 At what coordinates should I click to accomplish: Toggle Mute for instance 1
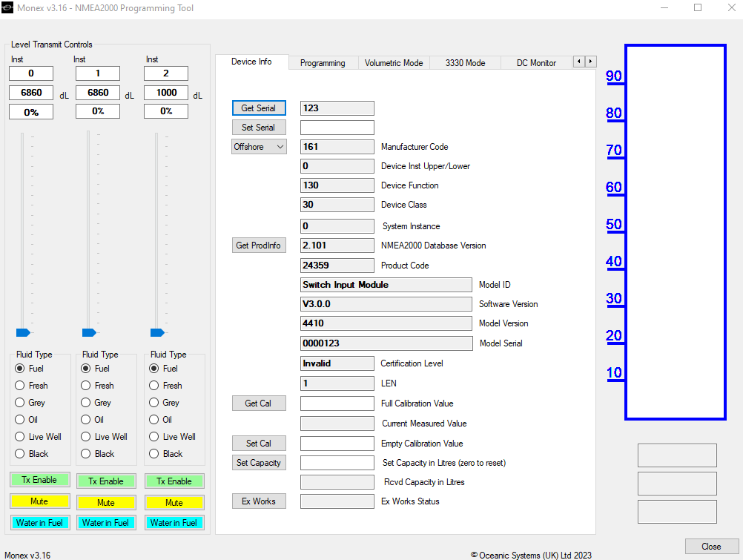point(106,503)
